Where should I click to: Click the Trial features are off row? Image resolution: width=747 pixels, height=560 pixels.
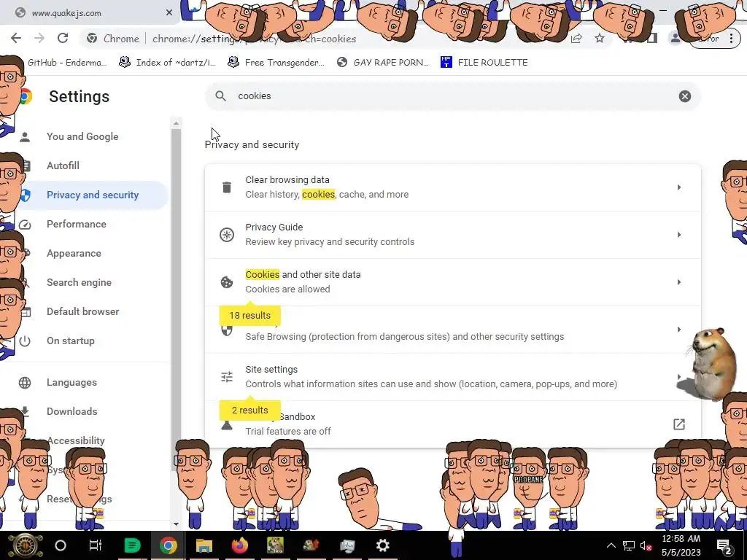pyautogui.click(x=452, y=424)
